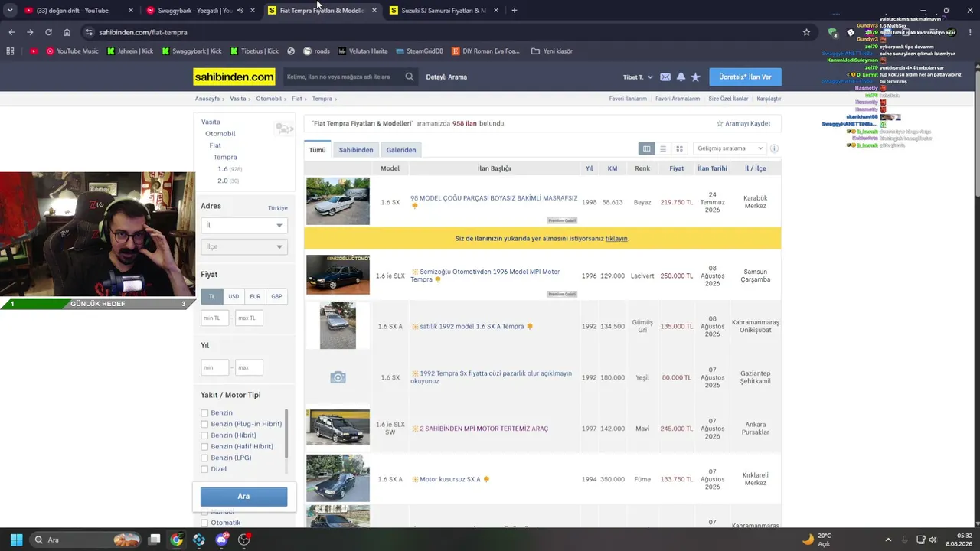Open the messages envelope icon
Screen dimensions: 980x551
pos(665,77)
